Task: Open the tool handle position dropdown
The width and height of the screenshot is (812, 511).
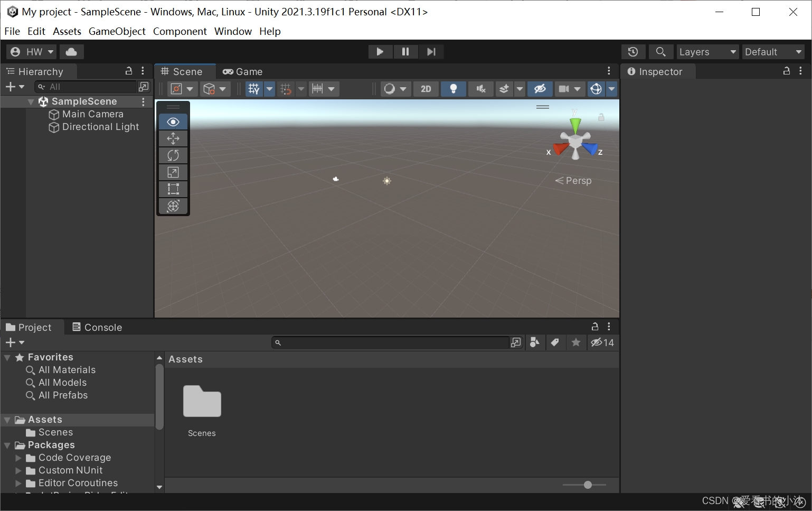Action: click(182, 89)
